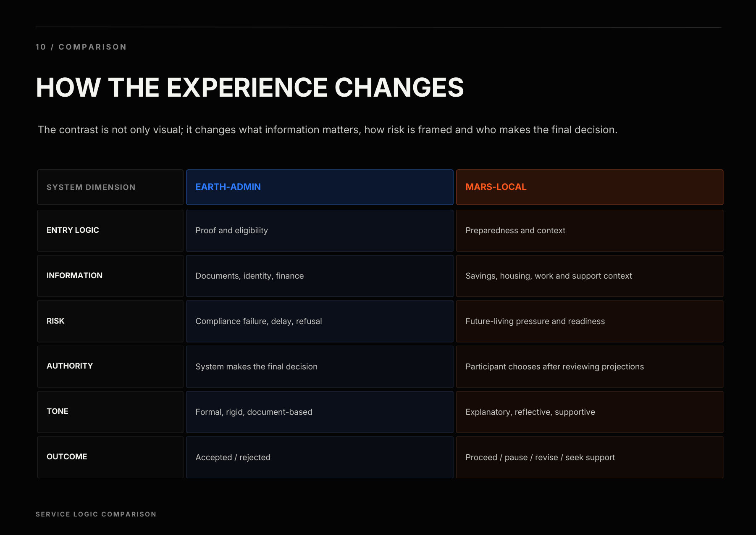Click the 'Preparedness and context' cell
756x535 pixels.
590,231
